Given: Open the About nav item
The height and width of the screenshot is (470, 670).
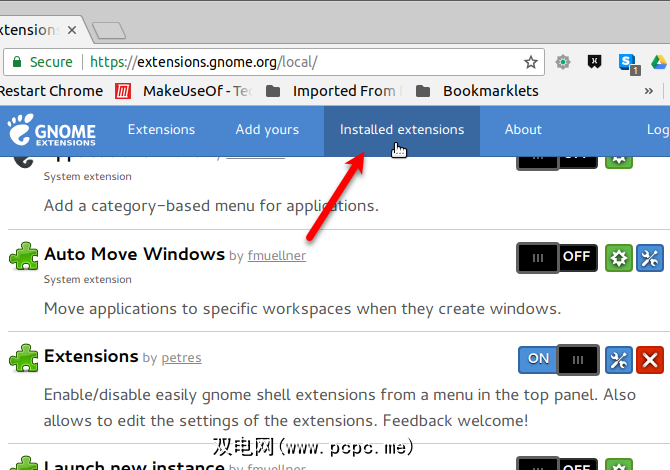Looking at the screenshot, I should point(523,129).
